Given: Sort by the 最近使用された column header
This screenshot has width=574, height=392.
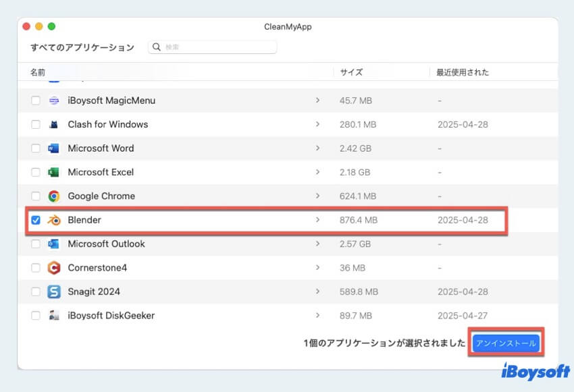Looking at the screenshot, I should 463,72.
